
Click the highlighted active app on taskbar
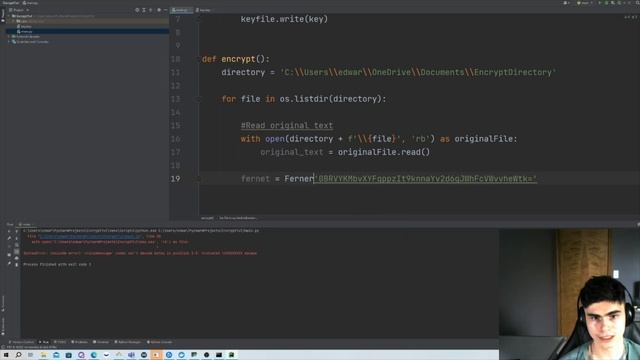[156, 355]
